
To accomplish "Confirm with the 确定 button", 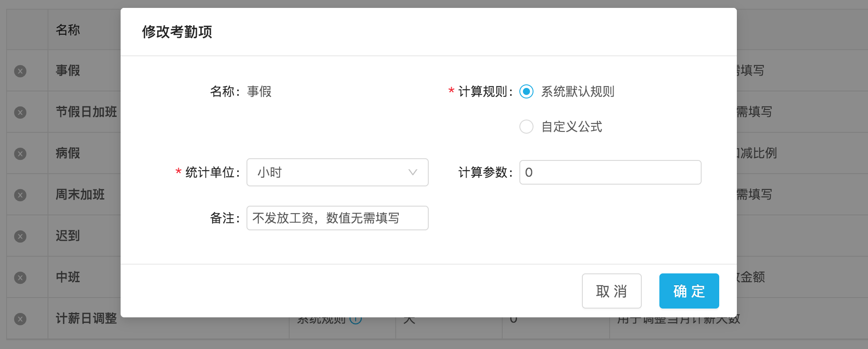I will click(689, 291).
